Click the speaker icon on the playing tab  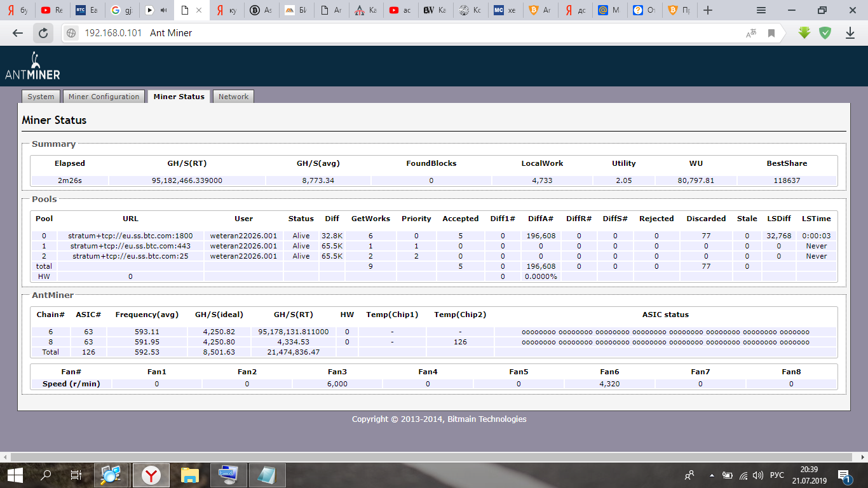[164, 10]
